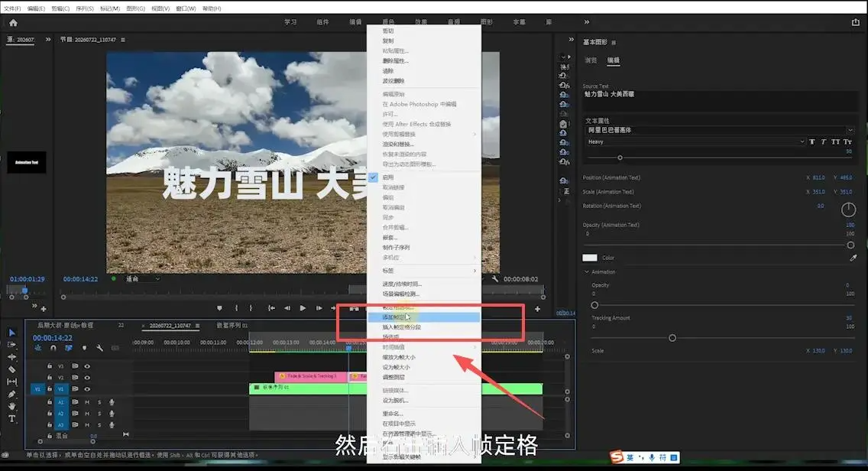
Task: Choose 插入帧定格分段 in context menu
Action: [424, 327]
